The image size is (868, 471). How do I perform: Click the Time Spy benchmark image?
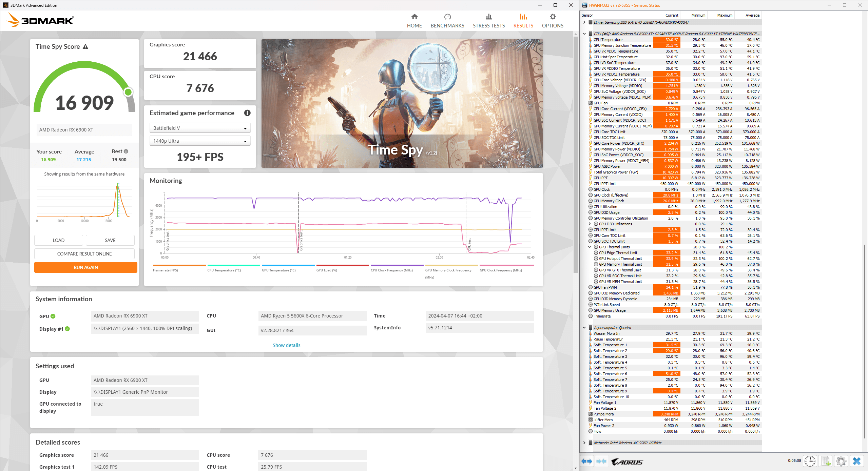tap(402, 103)
